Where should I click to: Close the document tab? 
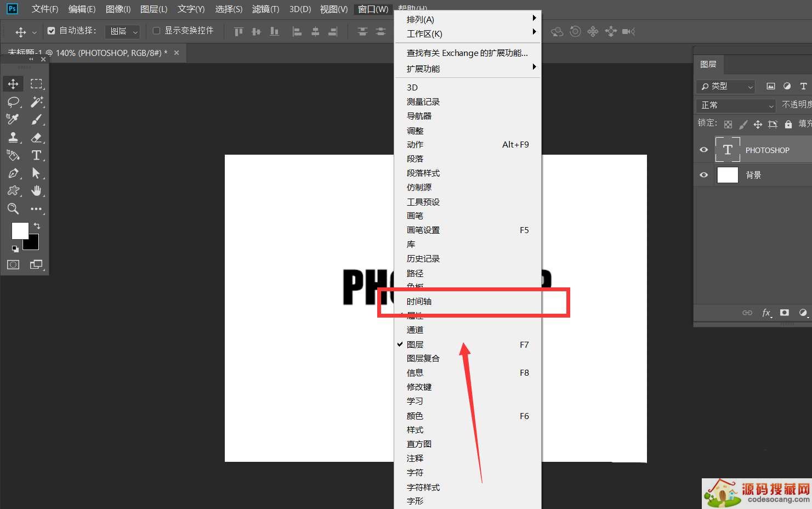(177, 53)
